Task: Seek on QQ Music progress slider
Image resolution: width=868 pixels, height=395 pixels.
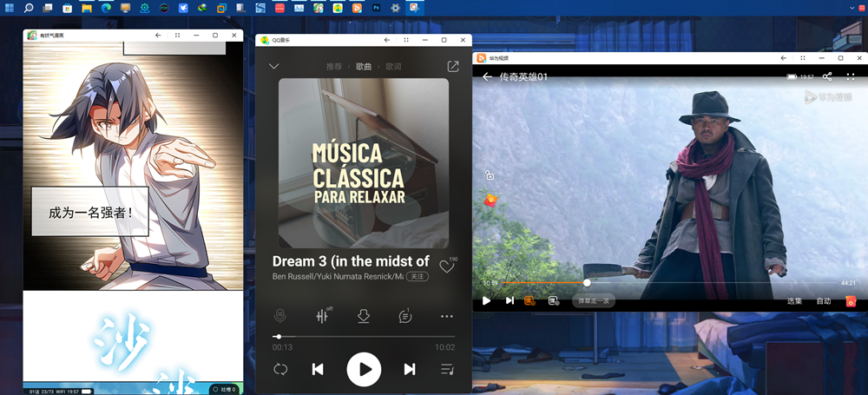Action: tap(364, 336)
